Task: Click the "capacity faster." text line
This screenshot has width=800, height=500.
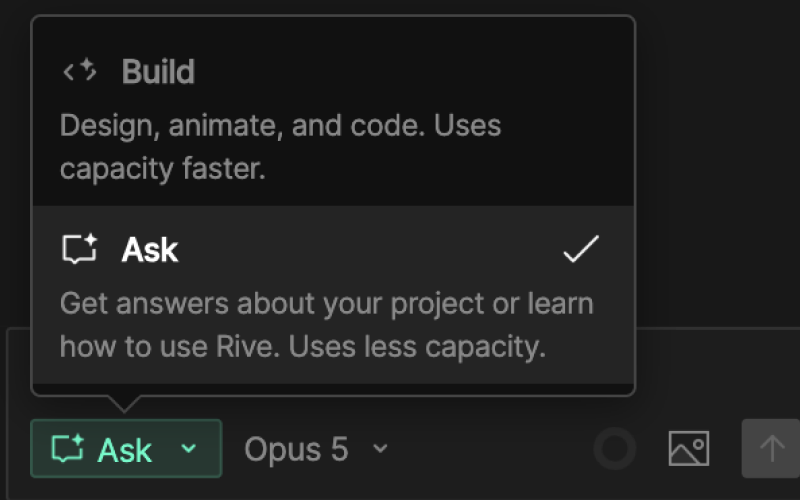Action: pyautogui.click(x=163, y=169)
